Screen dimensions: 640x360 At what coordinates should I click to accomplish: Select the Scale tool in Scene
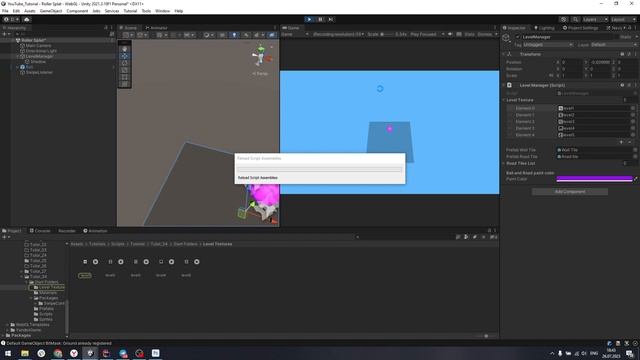click(124, 70)
